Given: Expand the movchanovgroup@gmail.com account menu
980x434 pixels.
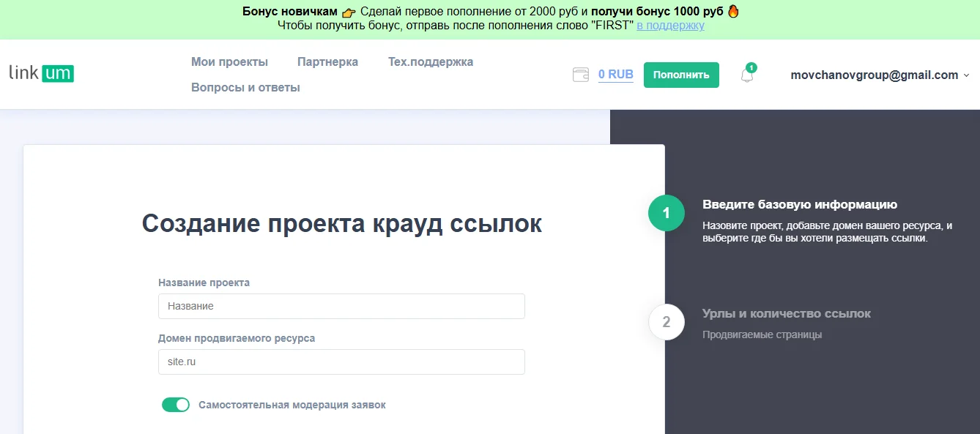Looking at the screenshot, I should pos(879,75).
